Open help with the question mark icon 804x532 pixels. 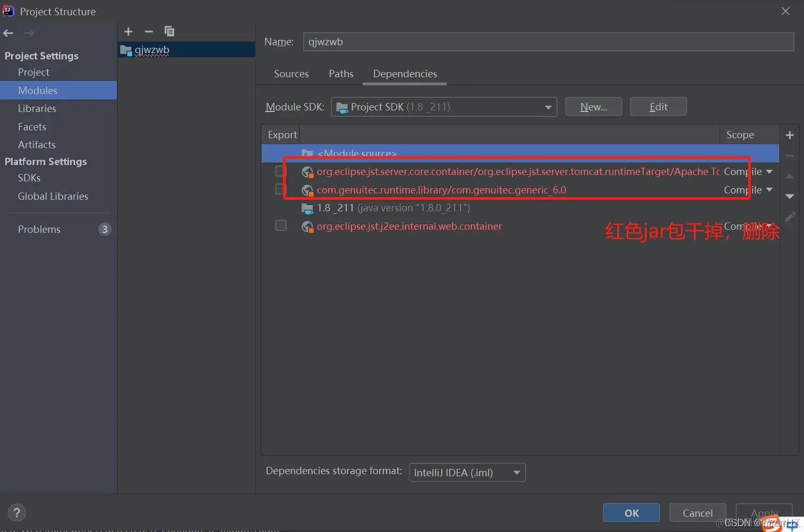[17, 513]
